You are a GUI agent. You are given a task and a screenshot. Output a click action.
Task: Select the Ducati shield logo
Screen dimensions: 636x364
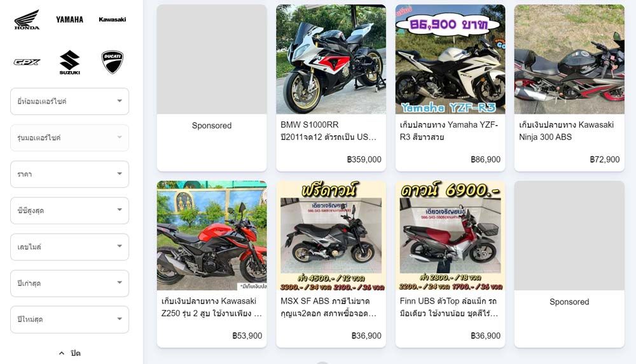pos(113,62)
